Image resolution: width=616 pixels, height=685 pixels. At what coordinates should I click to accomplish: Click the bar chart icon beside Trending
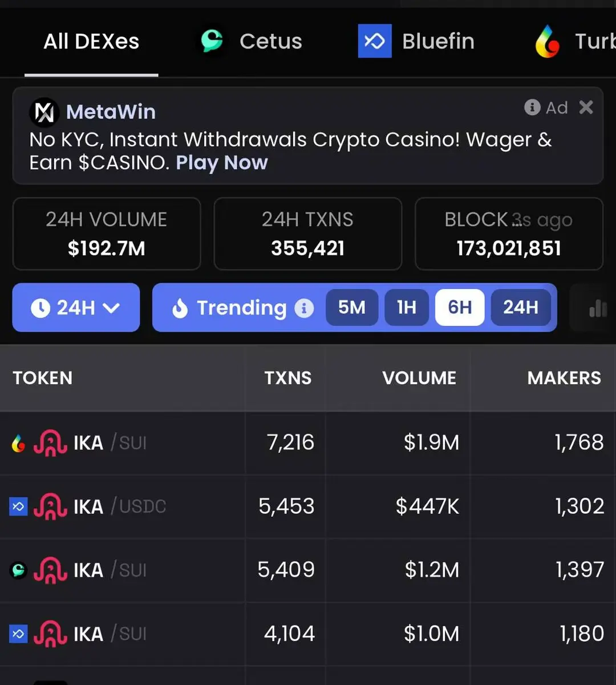pos(598,308)
